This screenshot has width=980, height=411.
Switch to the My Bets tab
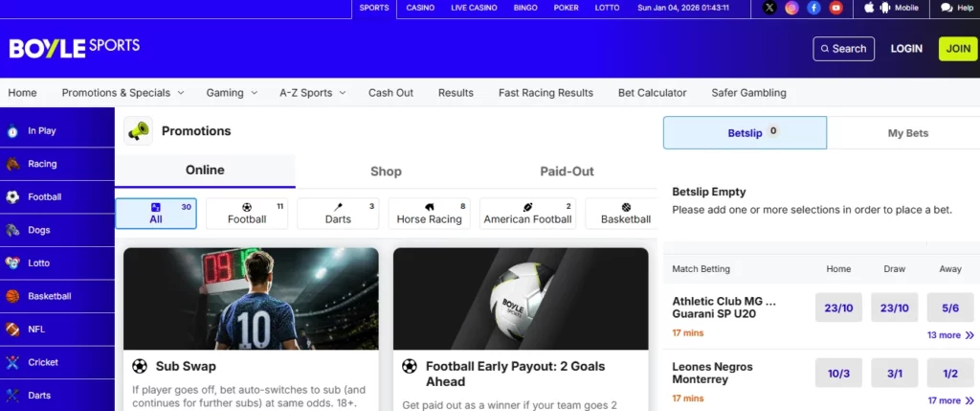tap(907, 133)
